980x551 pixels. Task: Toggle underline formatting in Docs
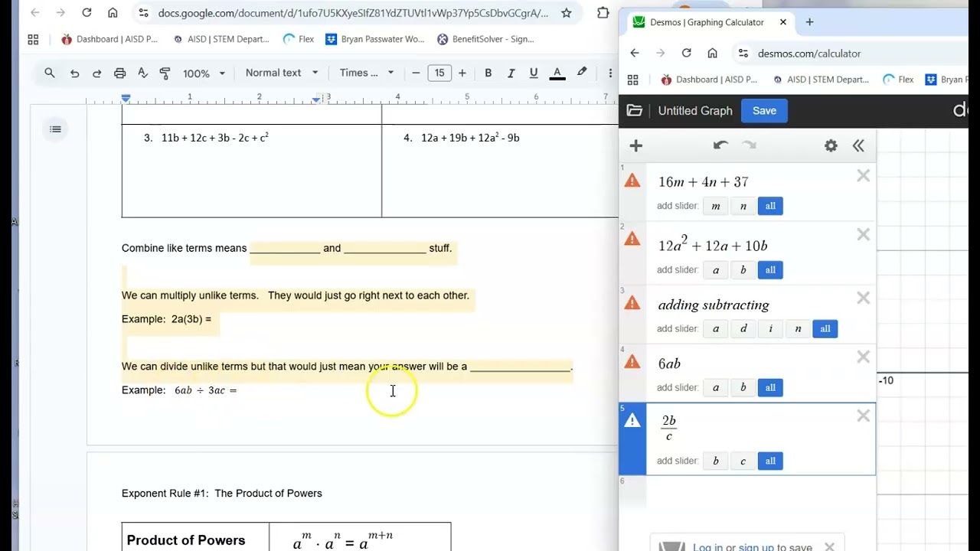[534, 73]
